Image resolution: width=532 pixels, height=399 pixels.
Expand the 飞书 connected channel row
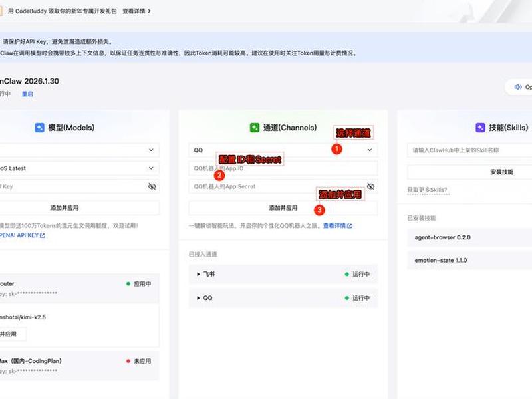[x=283, y=274]
